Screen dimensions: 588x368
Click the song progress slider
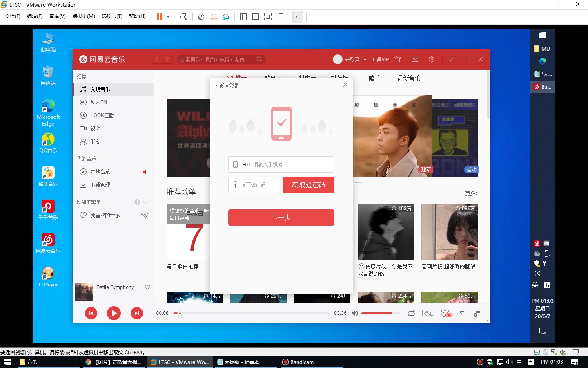pyautogui.click(x=252, y=313)
